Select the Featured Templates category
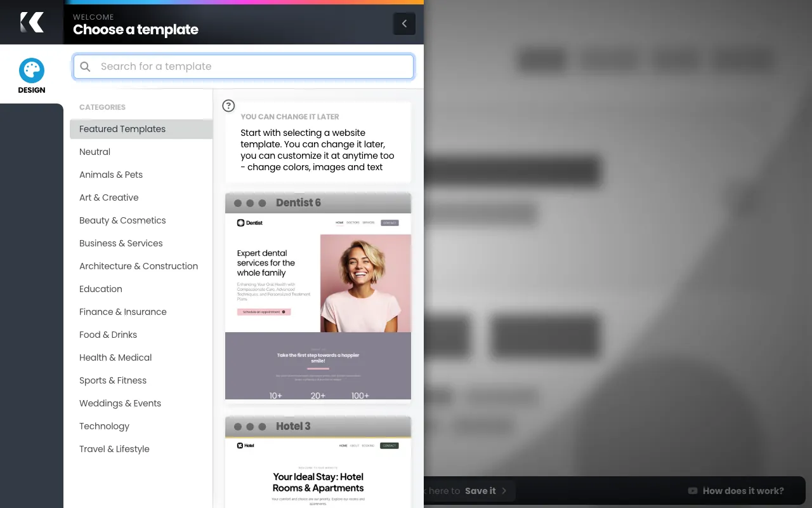812x508 pixels. click(141, 129)
